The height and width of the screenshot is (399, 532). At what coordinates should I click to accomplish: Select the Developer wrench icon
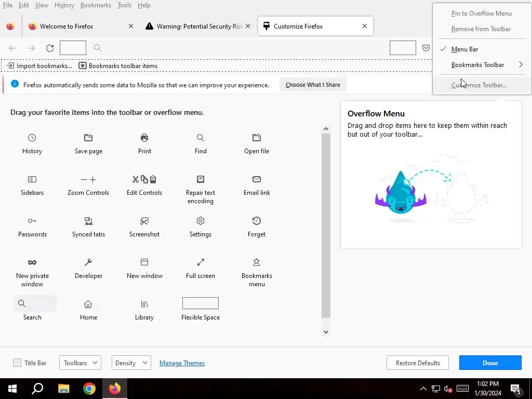coord(88,262)
